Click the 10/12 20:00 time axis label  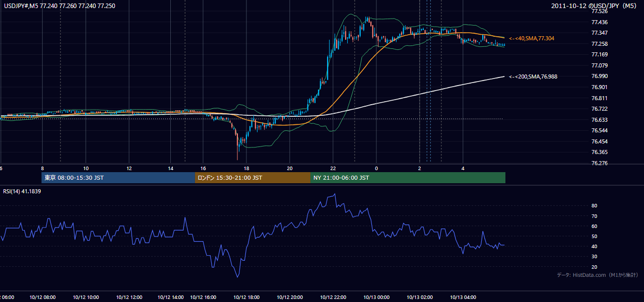(289, 297)
